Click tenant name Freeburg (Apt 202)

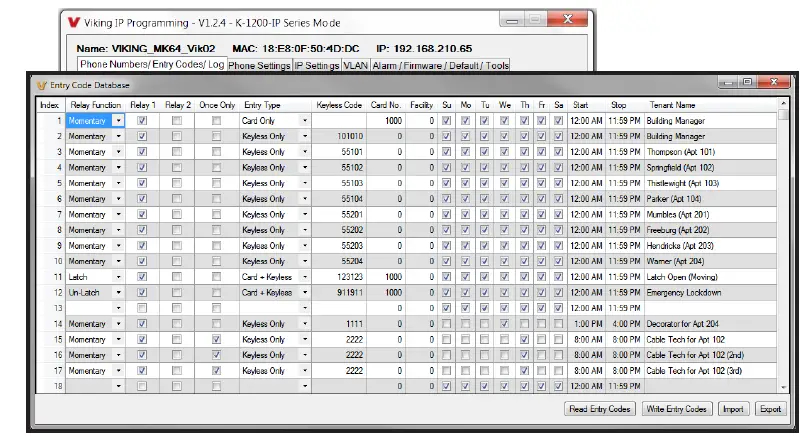[677, 230]
